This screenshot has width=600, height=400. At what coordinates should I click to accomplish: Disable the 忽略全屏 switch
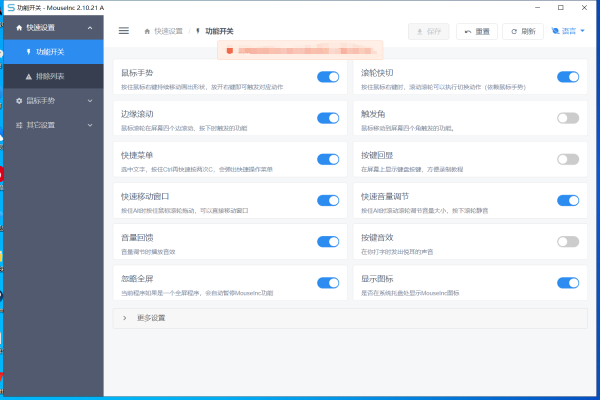[328, 283]
